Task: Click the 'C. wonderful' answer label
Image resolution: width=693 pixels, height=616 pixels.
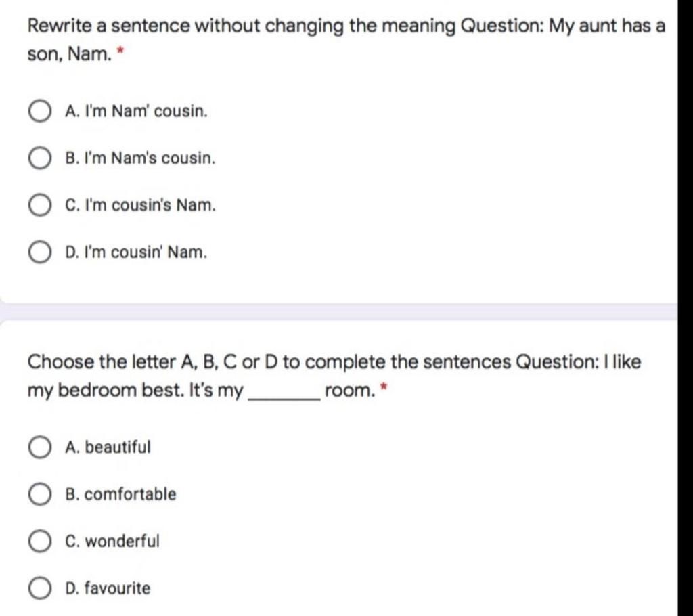Action: 112,542
